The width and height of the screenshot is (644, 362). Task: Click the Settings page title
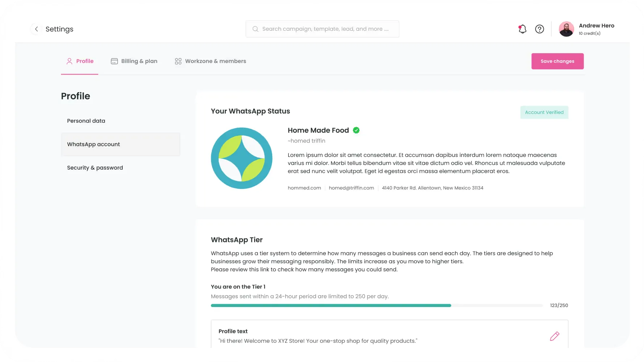click(x=59, y=29)
